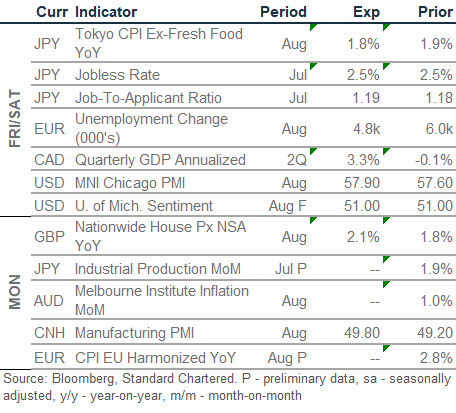The image size is (456, 413).
Task: Click the Unemployment Change expected value 4.8k
Action: click(366, 129)
